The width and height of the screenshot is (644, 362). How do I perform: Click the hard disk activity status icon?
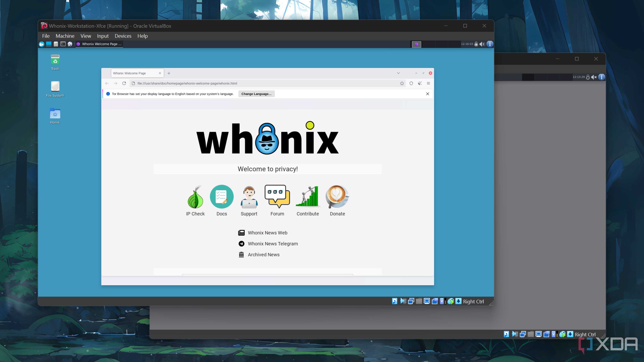(x=394, y=301)
